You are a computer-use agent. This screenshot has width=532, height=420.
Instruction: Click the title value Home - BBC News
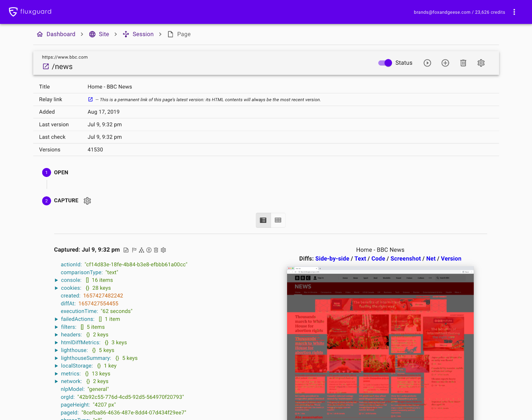(x=110, y=87)
